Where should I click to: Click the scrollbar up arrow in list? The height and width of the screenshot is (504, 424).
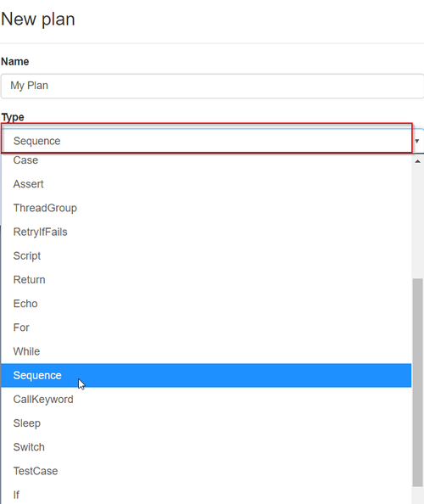(417, 161)
